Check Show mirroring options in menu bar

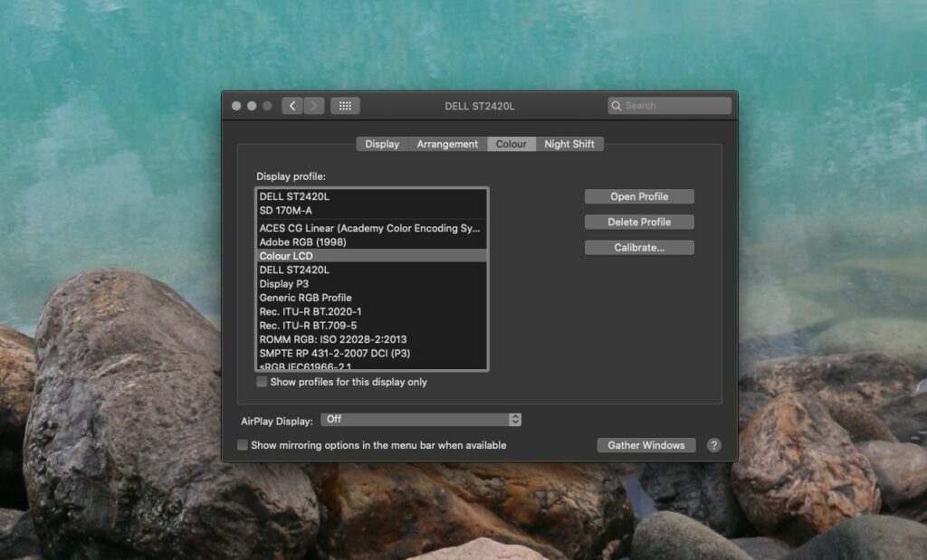[x=242, y=444]
